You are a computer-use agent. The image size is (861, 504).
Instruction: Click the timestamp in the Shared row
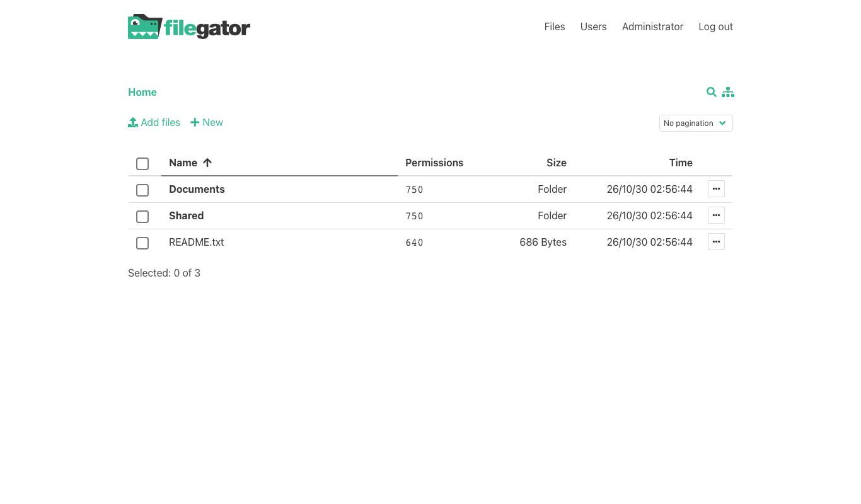[x=650, y=215]
